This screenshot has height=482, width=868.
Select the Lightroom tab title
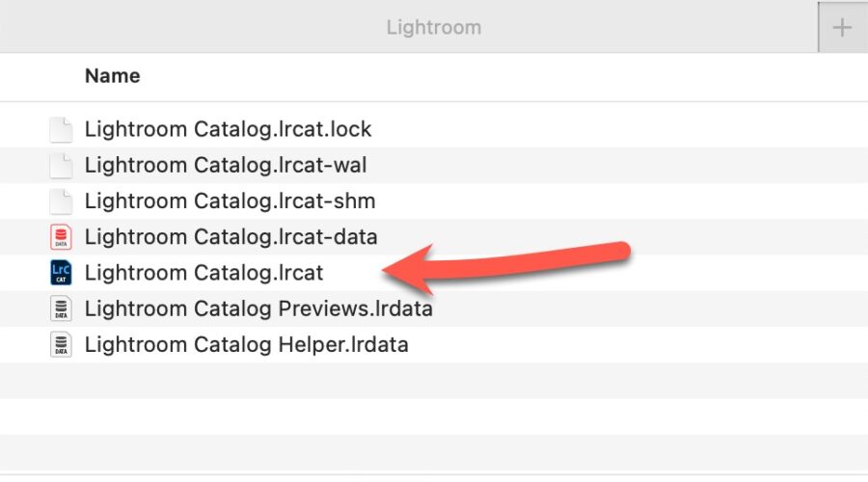click(433, 27)
